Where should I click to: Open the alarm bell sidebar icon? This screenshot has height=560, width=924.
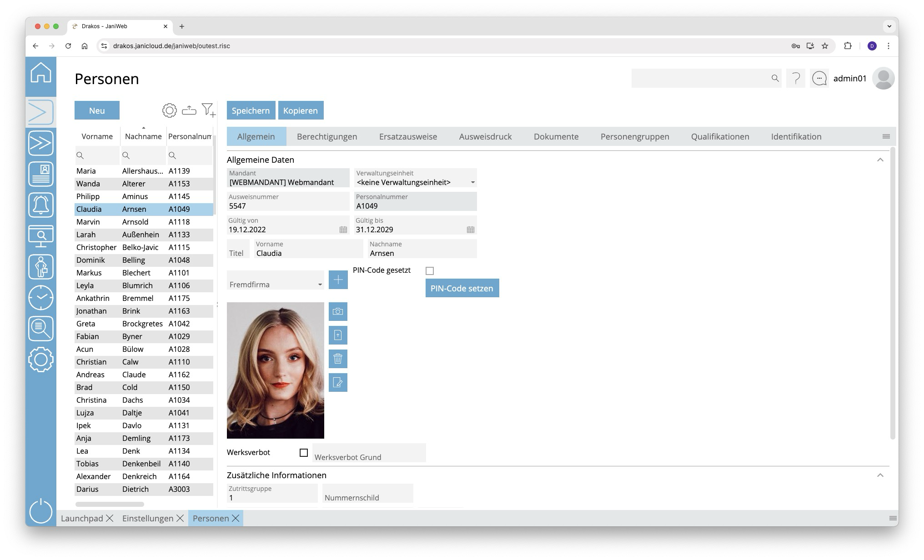point(41,205)
